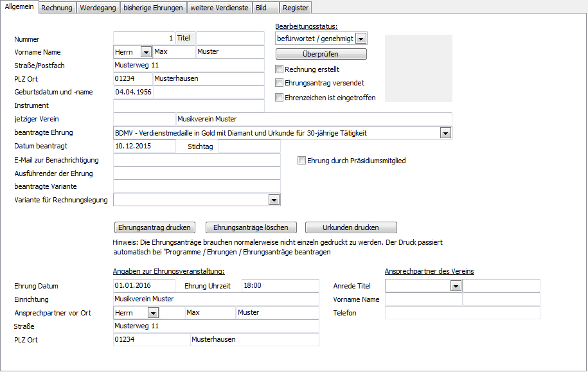
Task: Expand Variante für Rechnungslegung dropdown
Action: coord(274,200)
